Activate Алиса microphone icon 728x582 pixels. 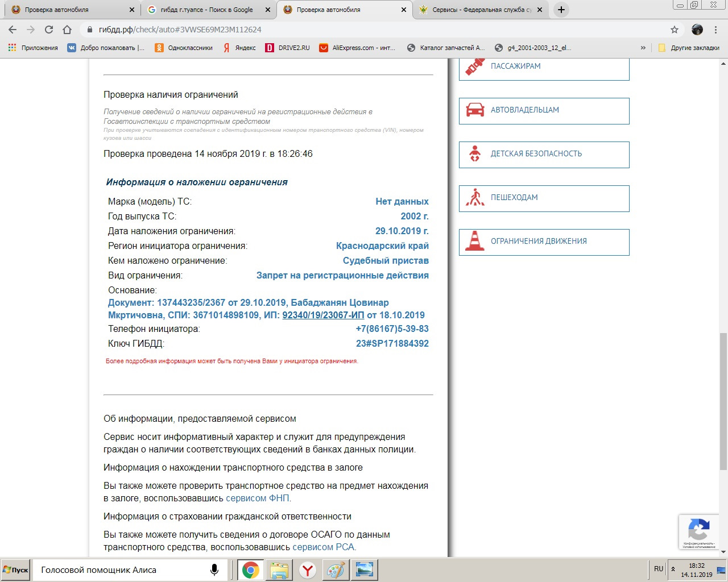(x=214, y=570)
